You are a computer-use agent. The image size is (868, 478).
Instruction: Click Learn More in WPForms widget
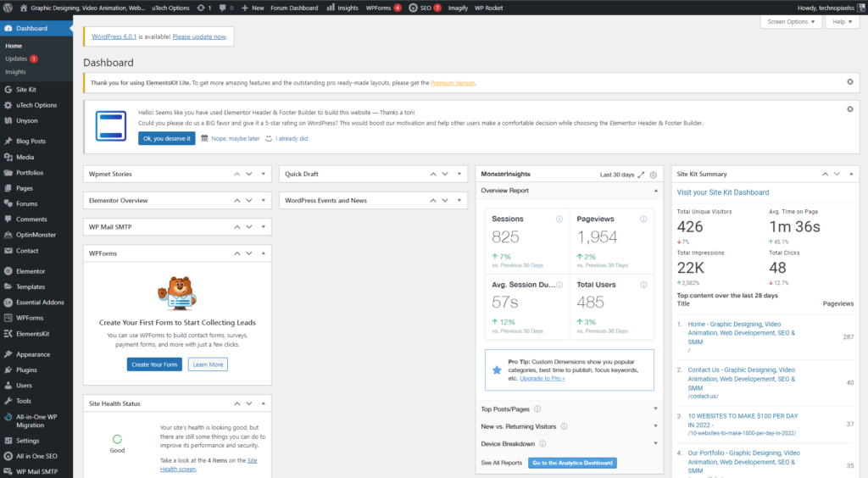coord(209,364)
